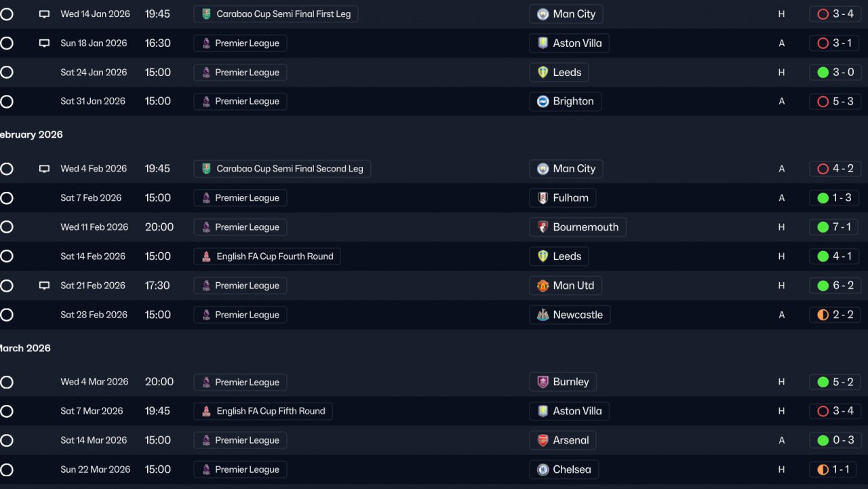Select the radio circle for the Burnley fixture
This screenshot has height=489, width=868.
point(7,382)
